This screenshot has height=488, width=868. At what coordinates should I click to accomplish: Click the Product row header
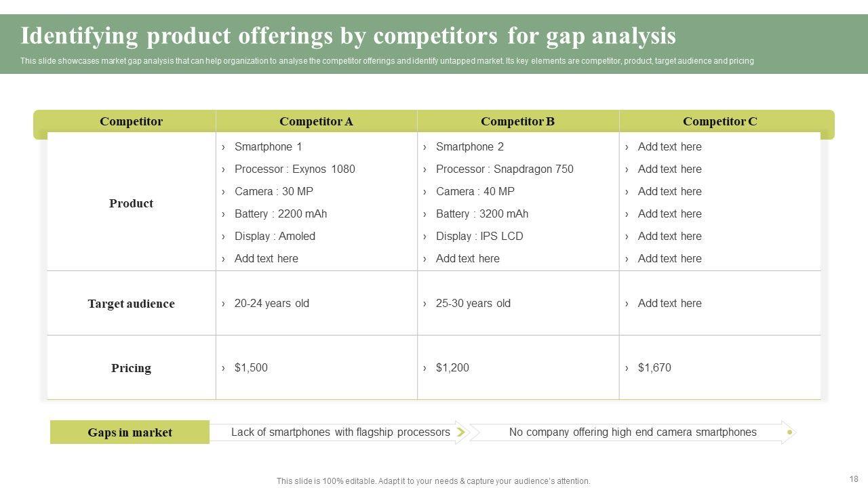131,203
